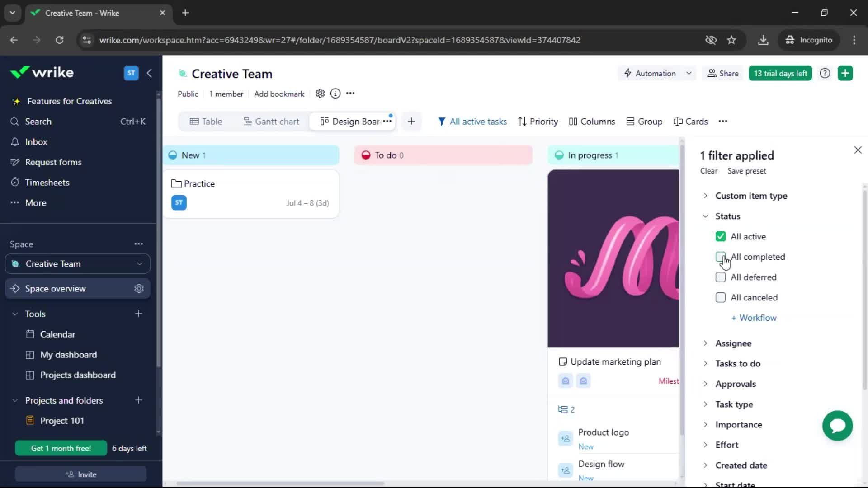Show Creative Team info icon

tap(335, 94)
